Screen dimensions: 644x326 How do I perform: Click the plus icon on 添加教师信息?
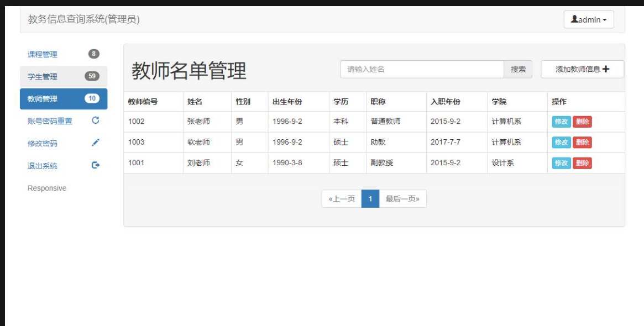(x=606, y=69)
